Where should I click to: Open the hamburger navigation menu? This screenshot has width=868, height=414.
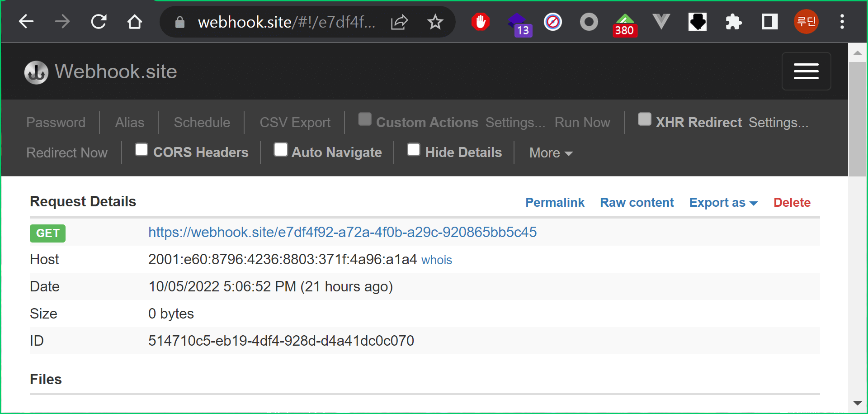pos(806,71)
